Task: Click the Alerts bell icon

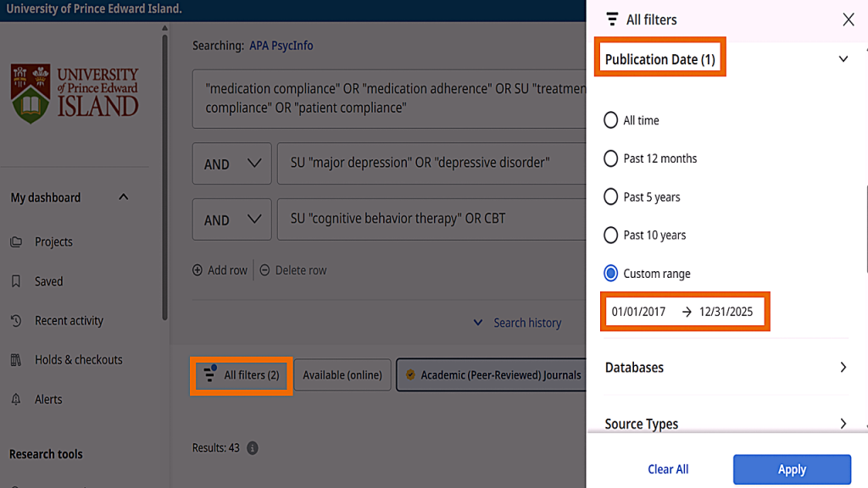Action: tap(16, 399)
